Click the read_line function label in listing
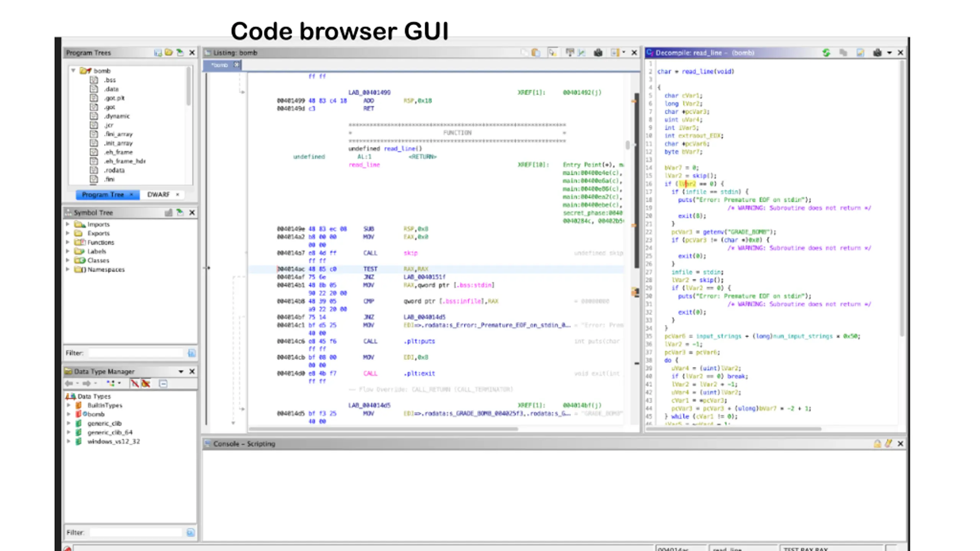980x551 pixels. (x=364, y=165)
